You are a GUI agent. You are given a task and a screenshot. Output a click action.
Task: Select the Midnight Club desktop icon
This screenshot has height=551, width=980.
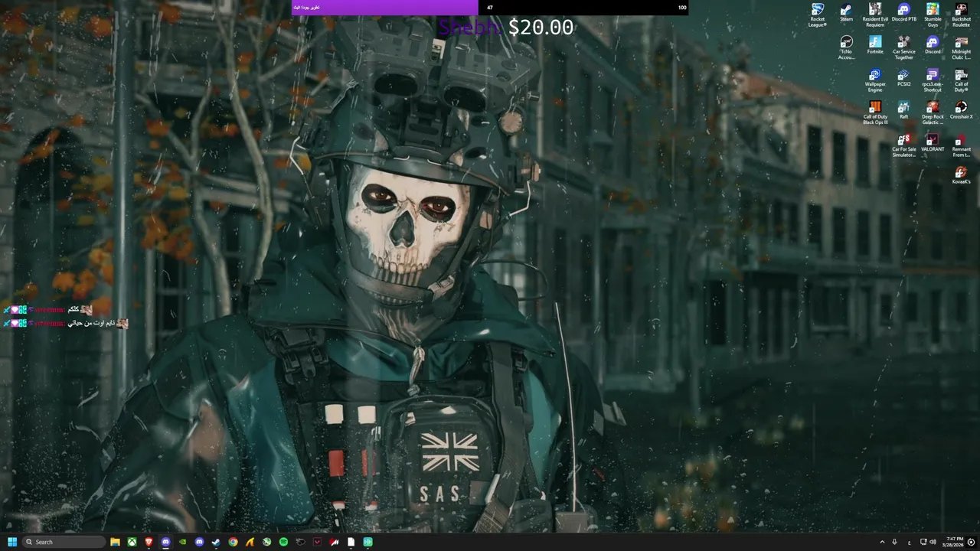coord(961,47)
